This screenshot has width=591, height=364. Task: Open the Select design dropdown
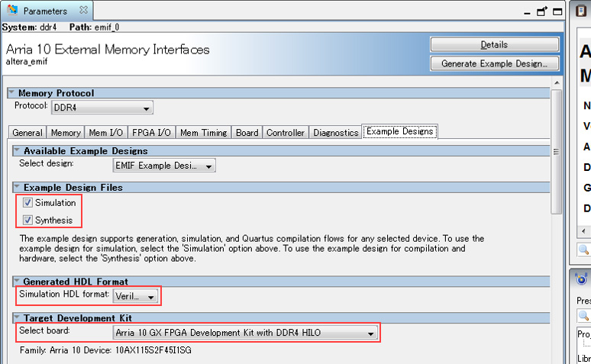(163, 166)
